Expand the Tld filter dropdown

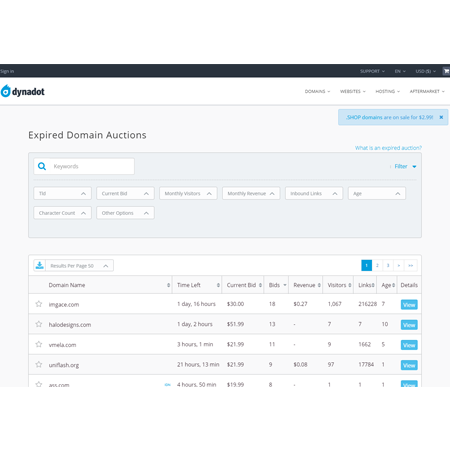pyautogui.click(x=62, y=193)
